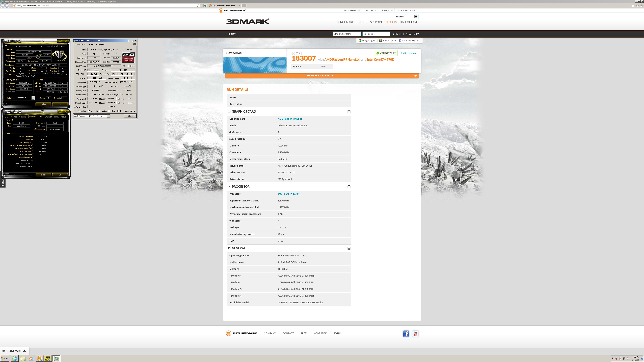Switch to GPU-Z graphics card taskbar icon

pos(57,358)
